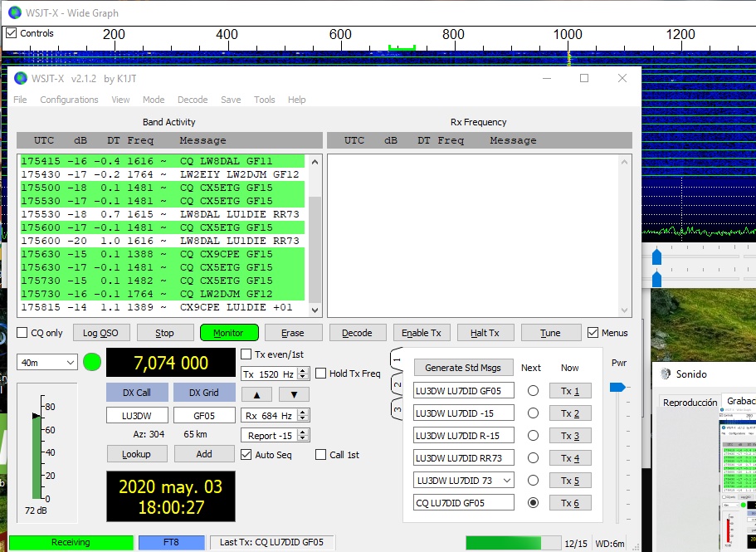756x552 pixels.
Task: Enable the CQ only checkbox
Action: coord(22,333)
